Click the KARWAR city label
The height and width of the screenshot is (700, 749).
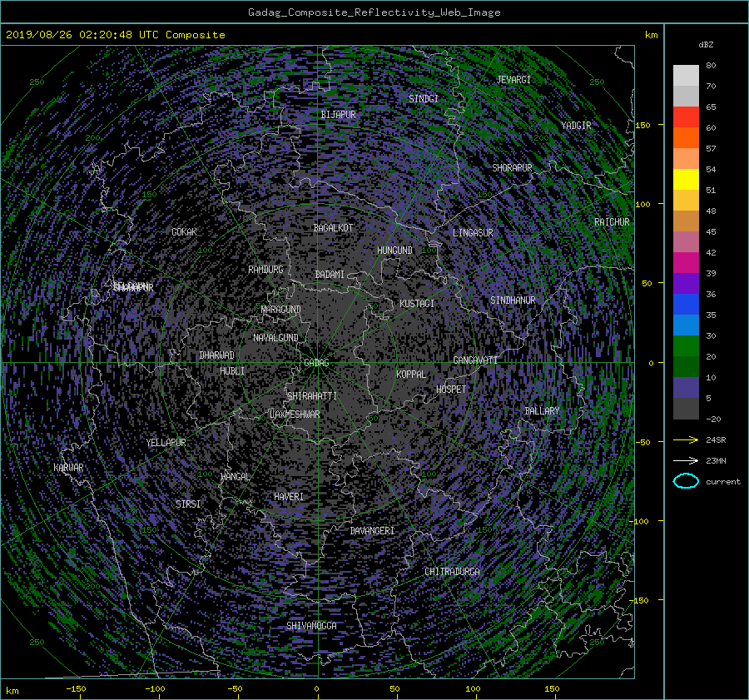68,468
